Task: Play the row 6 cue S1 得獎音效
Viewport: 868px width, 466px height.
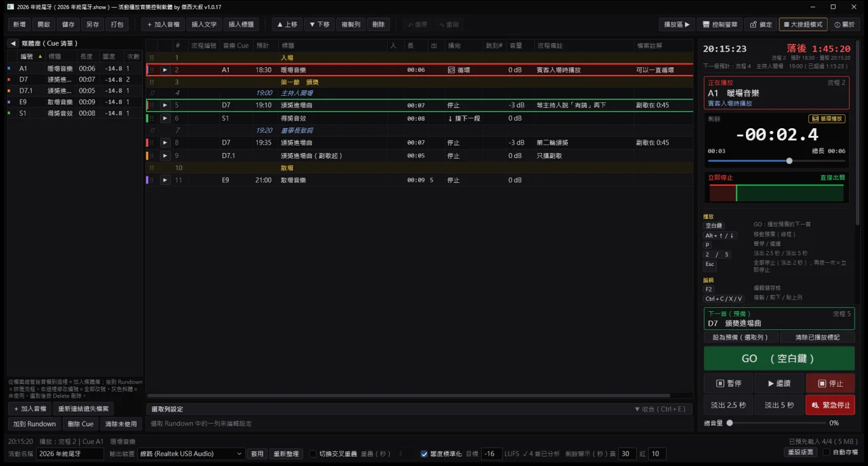Action: (165, 118)
